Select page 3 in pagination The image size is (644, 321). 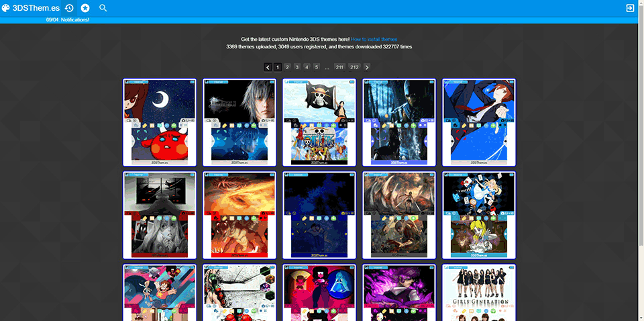[x=297, y=67]
